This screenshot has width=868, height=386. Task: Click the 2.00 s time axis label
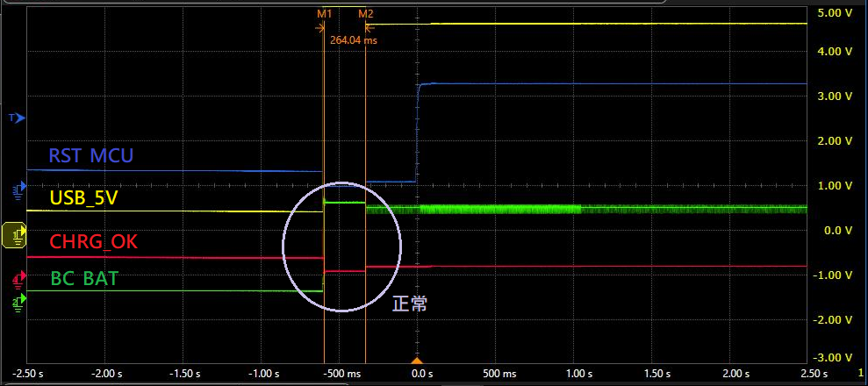point(735,374)
